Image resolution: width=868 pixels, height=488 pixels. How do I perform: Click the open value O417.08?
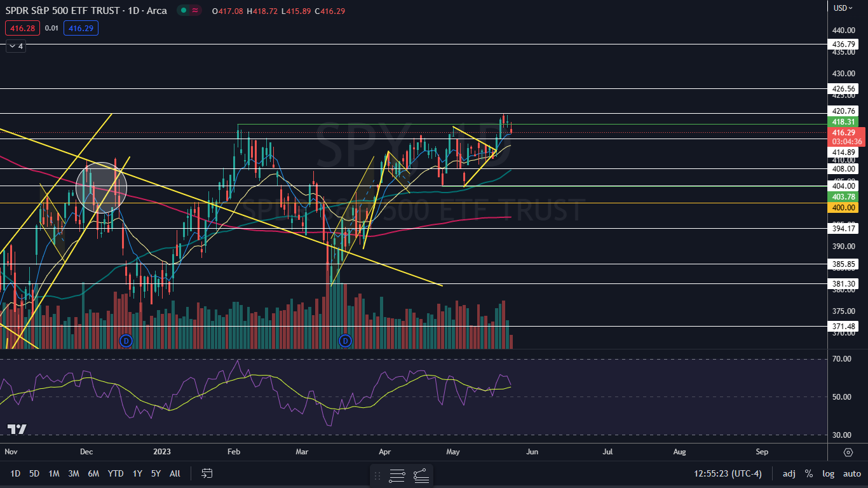[x=227, y=11]
